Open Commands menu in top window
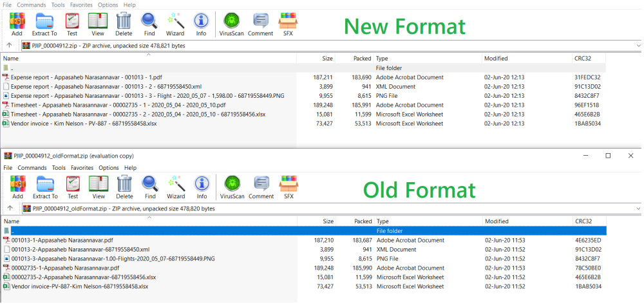The width and height of the screenshot is (644, 305). point(32,5)
